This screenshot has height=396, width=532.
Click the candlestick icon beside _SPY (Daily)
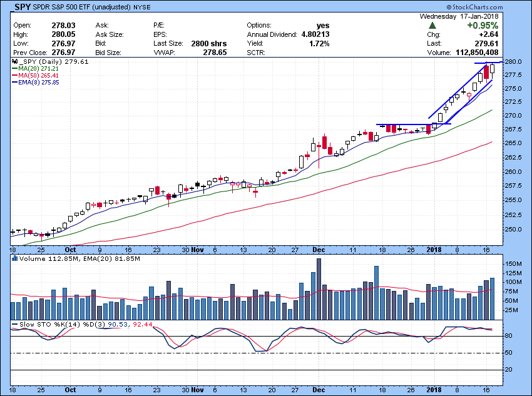[14, 62]
